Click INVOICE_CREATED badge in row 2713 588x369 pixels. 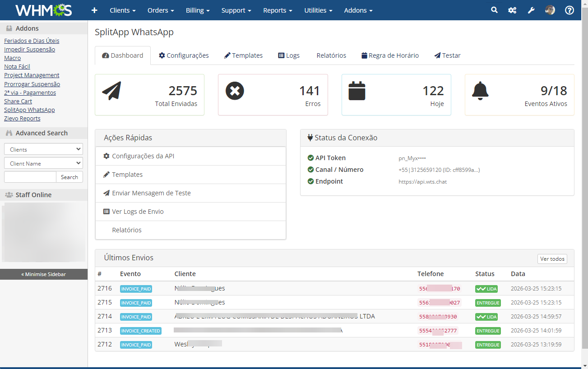pos(141,331)
